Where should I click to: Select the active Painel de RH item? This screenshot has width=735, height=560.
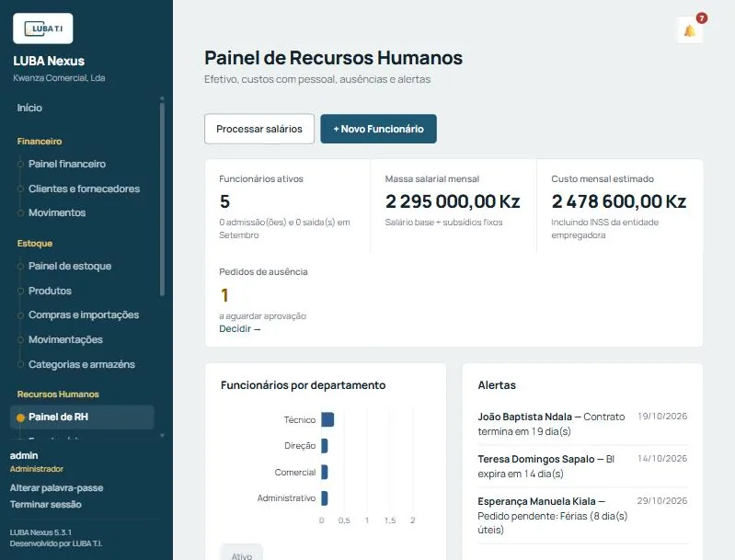click(x=82, y=417)
